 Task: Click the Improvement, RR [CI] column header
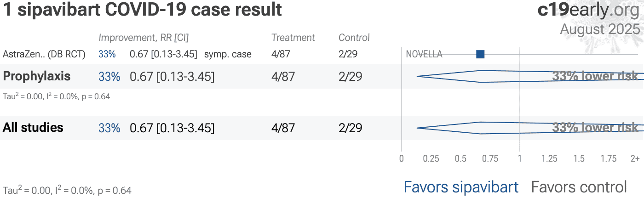144,38
